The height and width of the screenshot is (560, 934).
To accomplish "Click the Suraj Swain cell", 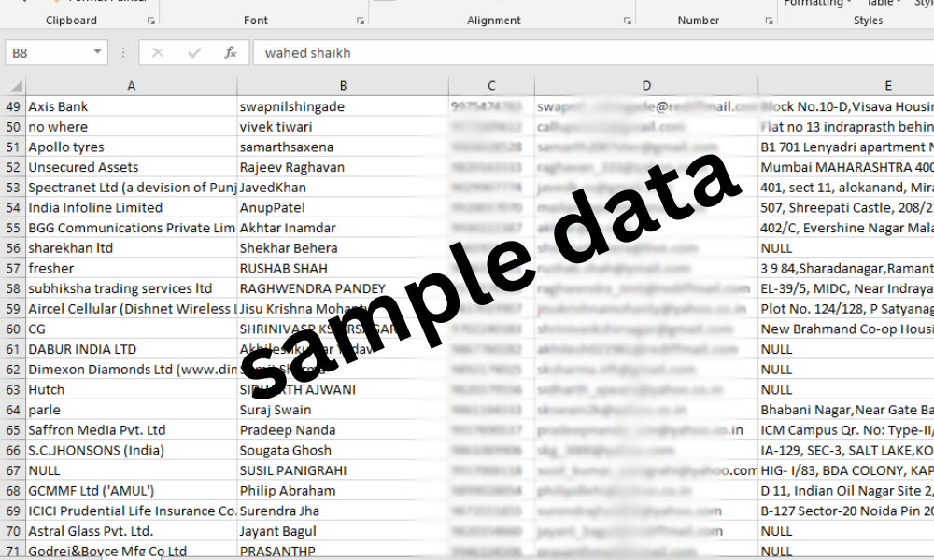I will pos(343,410).
